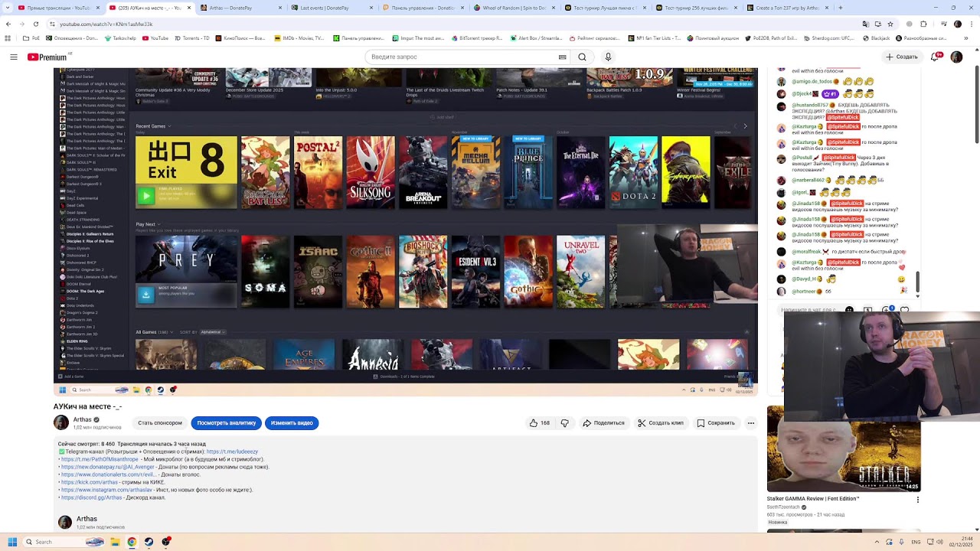Open YouTube notifications bell
The height and width of the screenshot is (551, 980).
pos(936,57)
